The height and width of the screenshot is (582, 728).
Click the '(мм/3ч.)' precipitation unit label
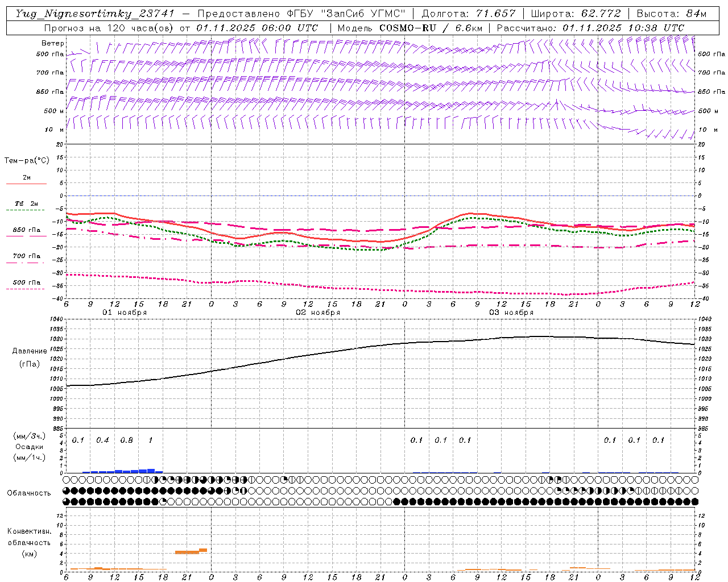pyautogui.click(x=30, y=436)
